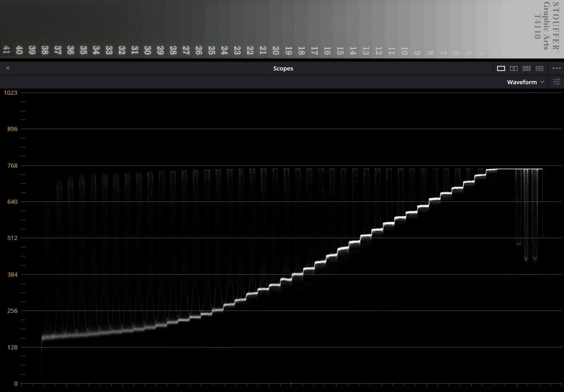Click step number 41 on the wedge
The image size is (564, 392).
click(x=6, y=50)
